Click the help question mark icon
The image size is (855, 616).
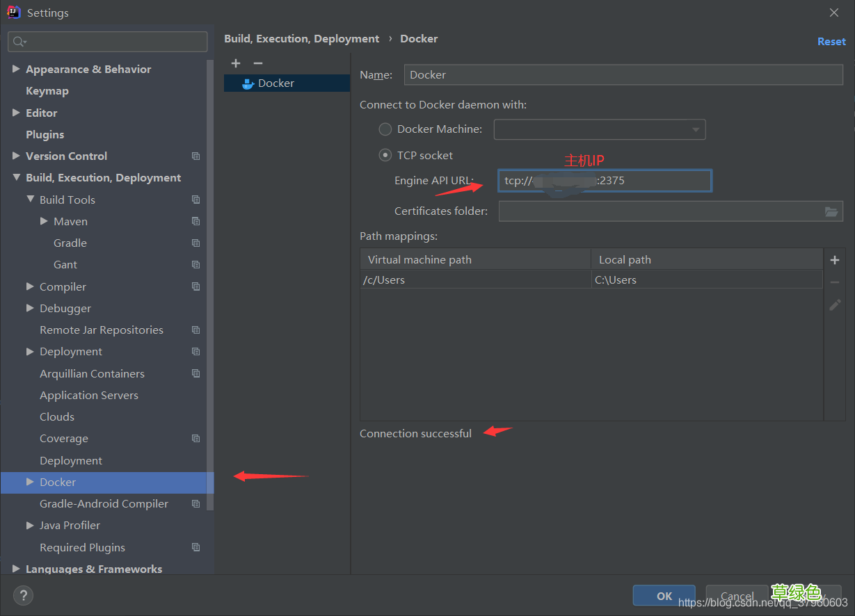click(x=23, y=595)
